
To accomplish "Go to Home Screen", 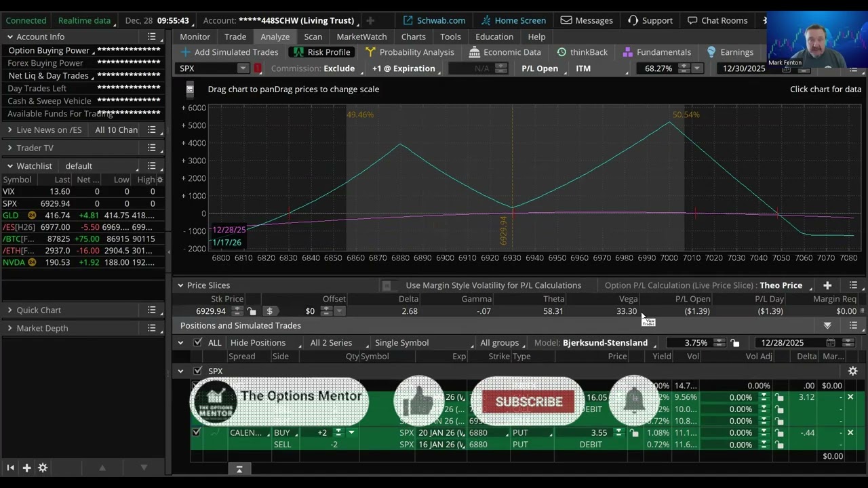I will (513, 20).
